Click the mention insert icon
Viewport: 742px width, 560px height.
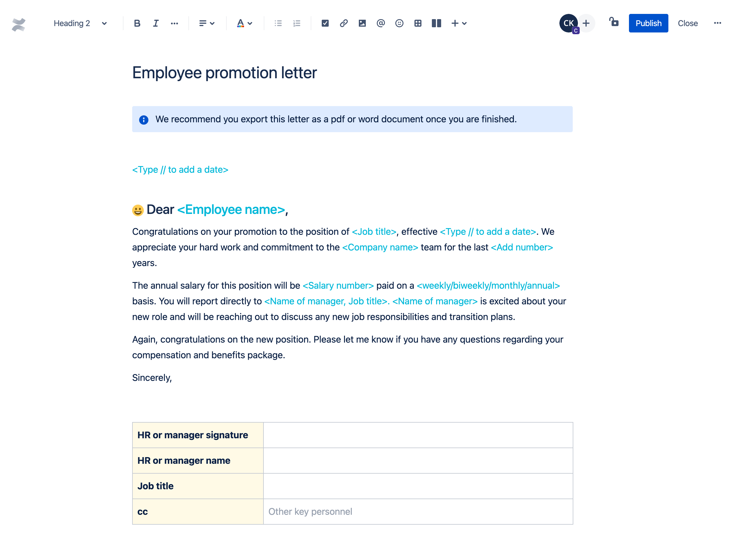(x=380, y=23)
